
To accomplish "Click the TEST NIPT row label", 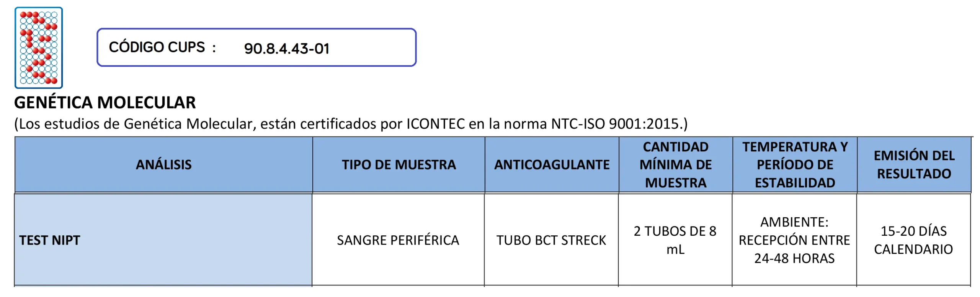I will pyautogui.click(x=50, y=240).
